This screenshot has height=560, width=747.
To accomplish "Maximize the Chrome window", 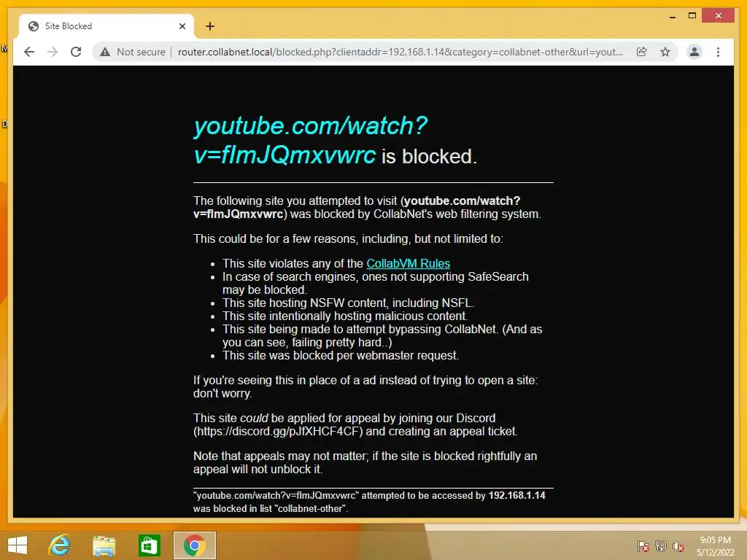I will [692, 16].
